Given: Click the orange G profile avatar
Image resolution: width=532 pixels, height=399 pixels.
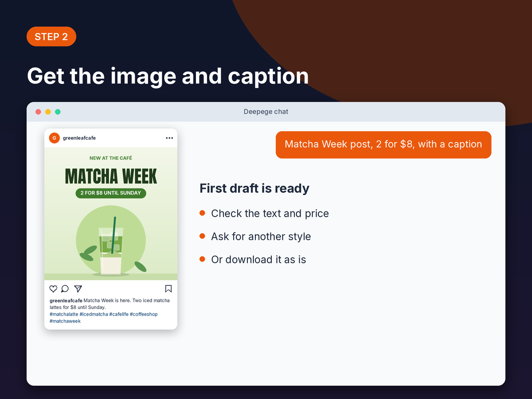Looking at the screenshot, I should [x=54, y=138].
